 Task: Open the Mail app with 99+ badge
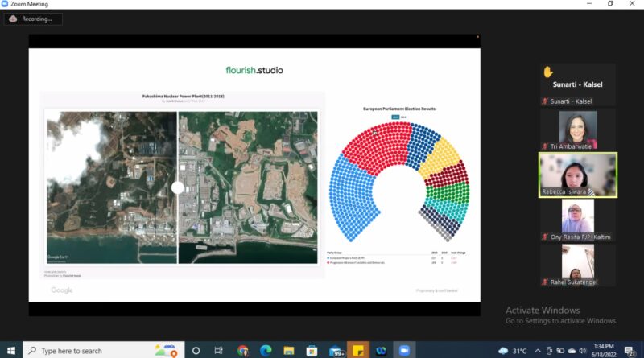point(336,351)
